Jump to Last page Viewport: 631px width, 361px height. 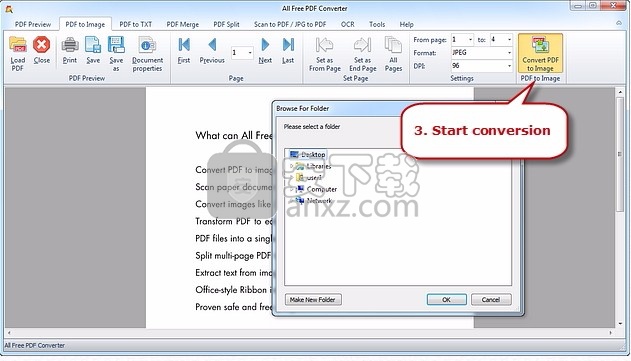pos(288,50)
